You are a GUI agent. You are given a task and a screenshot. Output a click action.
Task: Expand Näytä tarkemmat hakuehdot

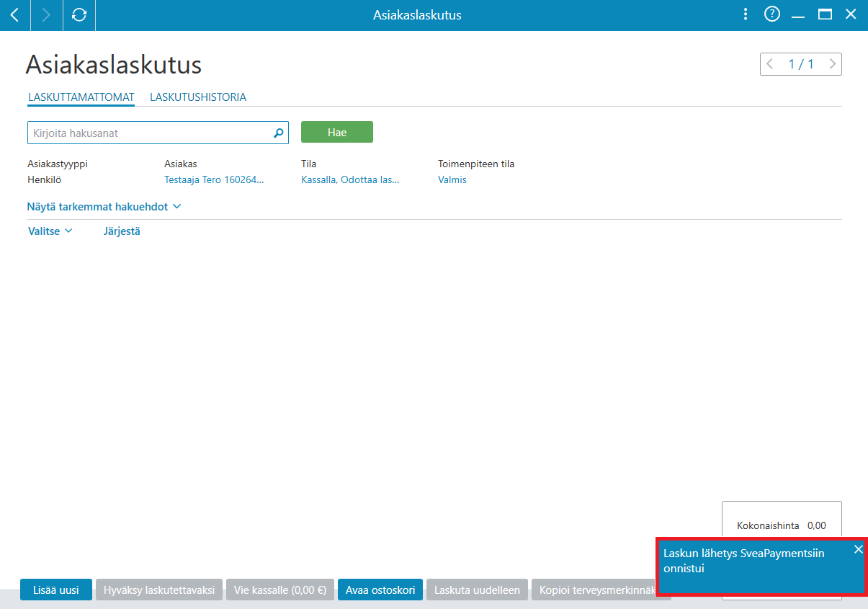[x=104, y=207]
